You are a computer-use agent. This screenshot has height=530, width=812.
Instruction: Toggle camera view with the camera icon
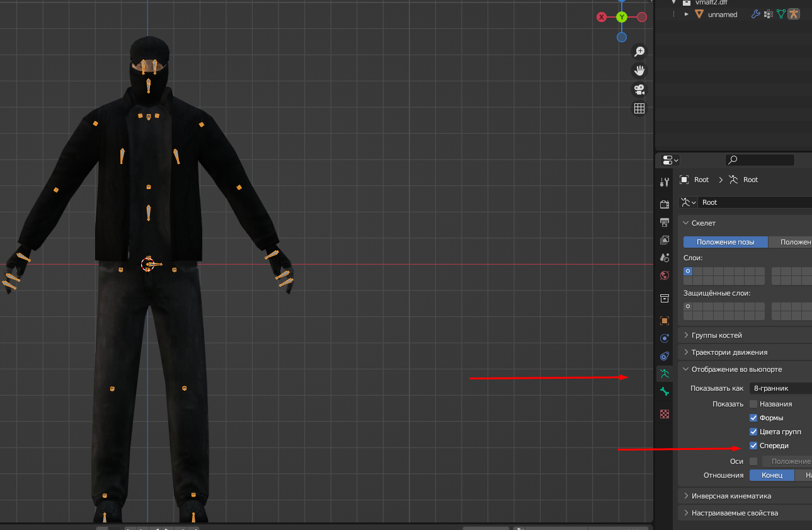[x=639, y=89]
